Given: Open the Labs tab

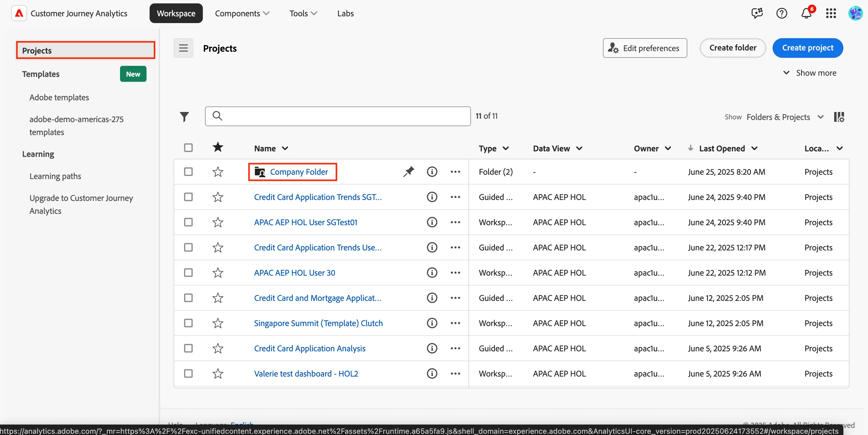Looking at the screenshot, I should (345, 14).
